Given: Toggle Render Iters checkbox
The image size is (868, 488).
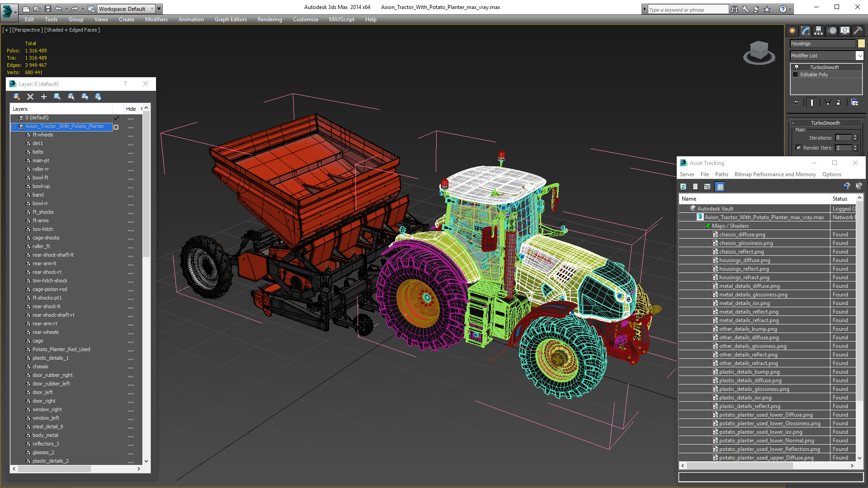Looking at the screenshot, I should point(799,148).
